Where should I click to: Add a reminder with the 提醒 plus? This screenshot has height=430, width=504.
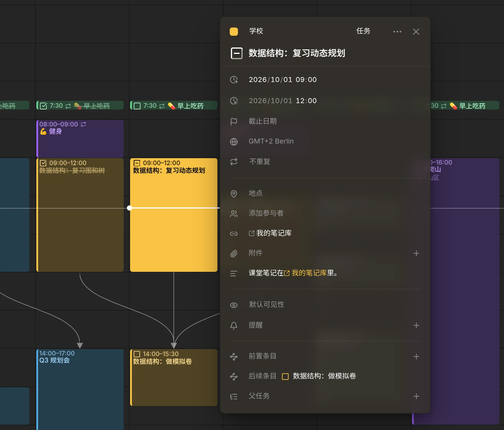coord(416,325)
